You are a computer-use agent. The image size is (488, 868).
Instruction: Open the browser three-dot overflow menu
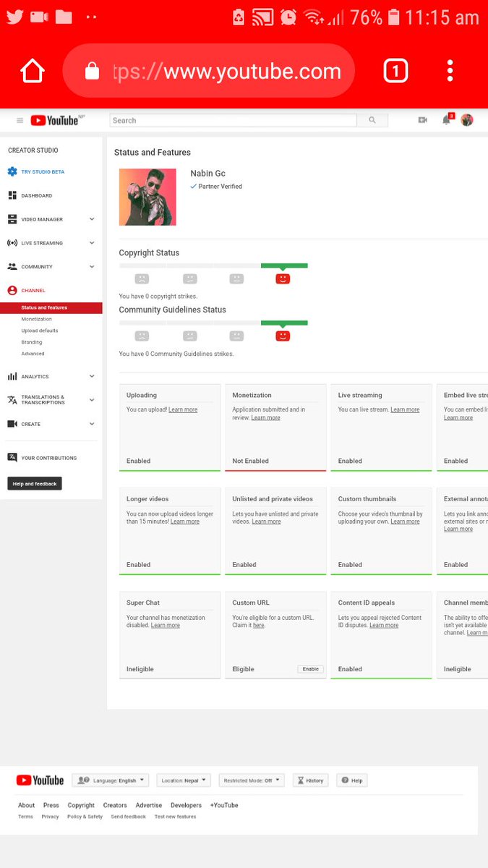[450, 71]
